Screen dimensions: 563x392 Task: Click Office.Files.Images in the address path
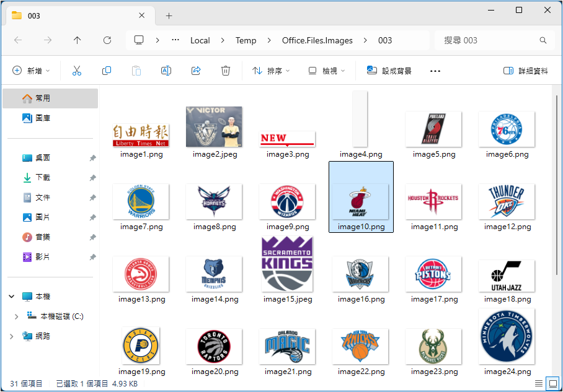[317, 40]
